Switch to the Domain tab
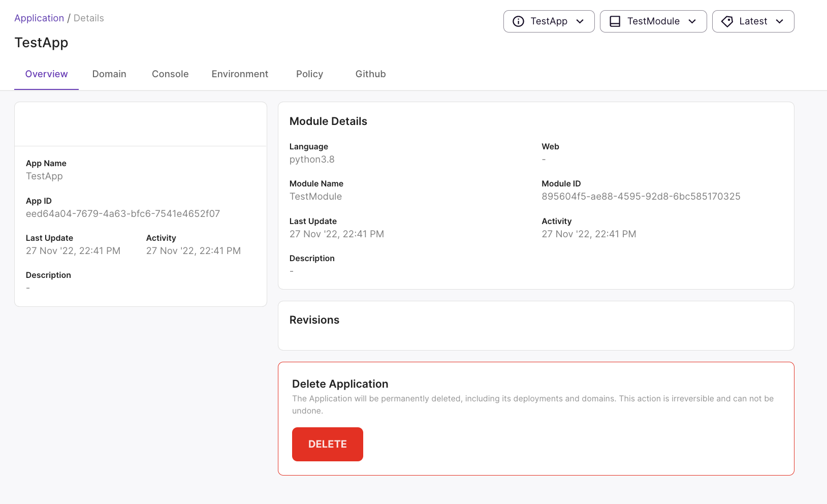827x504 pixels. coord(109,74)
